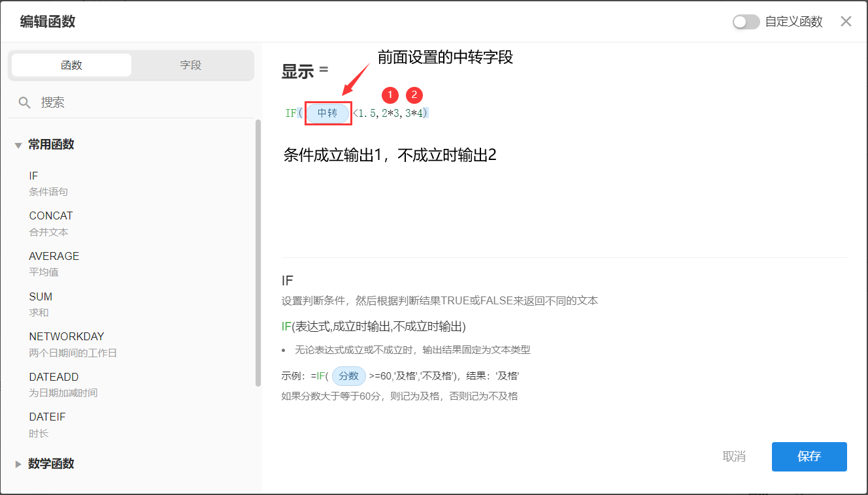Select the CONCAT function
Image resolution: width=868 pixels, height=495 pixels.
50,216
